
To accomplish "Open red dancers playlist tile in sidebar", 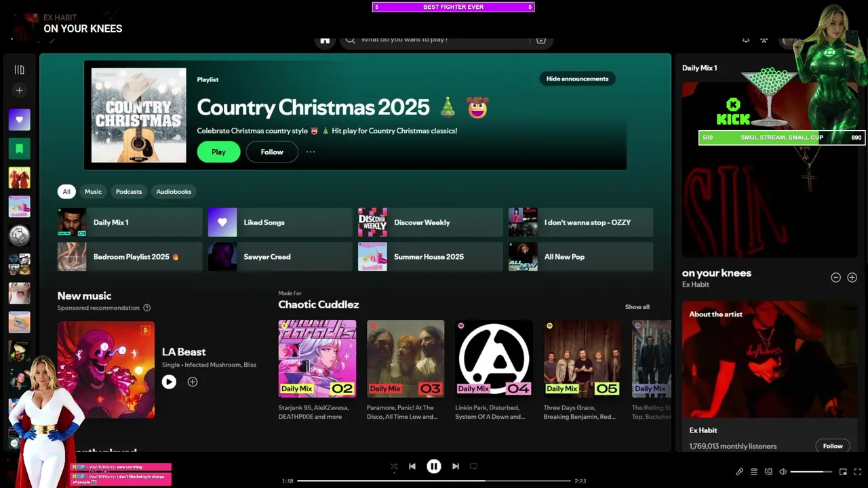I will [19, 178].
